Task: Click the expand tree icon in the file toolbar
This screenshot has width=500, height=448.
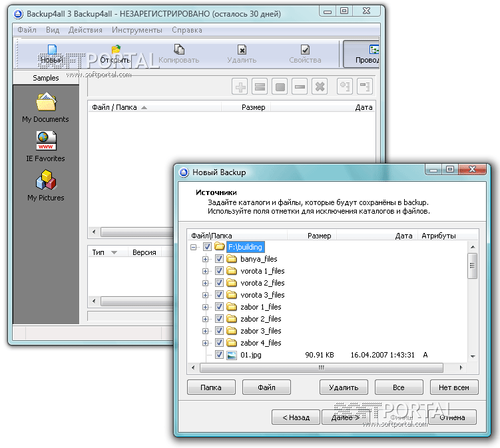Action: tap(345, 87)
